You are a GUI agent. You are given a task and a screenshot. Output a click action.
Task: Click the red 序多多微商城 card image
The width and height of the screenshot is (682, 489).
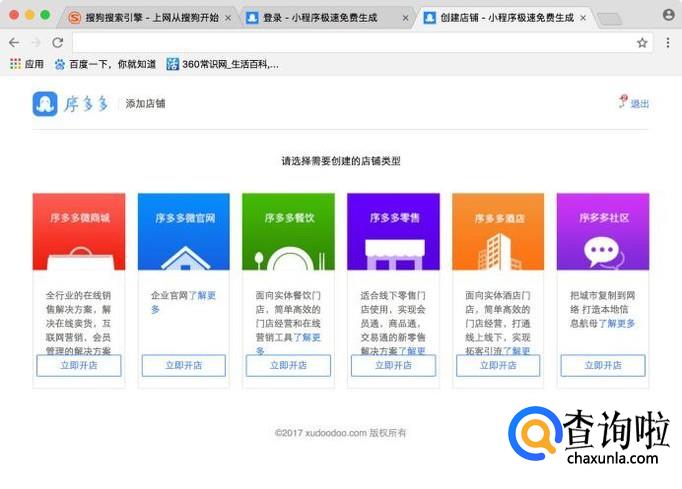[79, 231]
